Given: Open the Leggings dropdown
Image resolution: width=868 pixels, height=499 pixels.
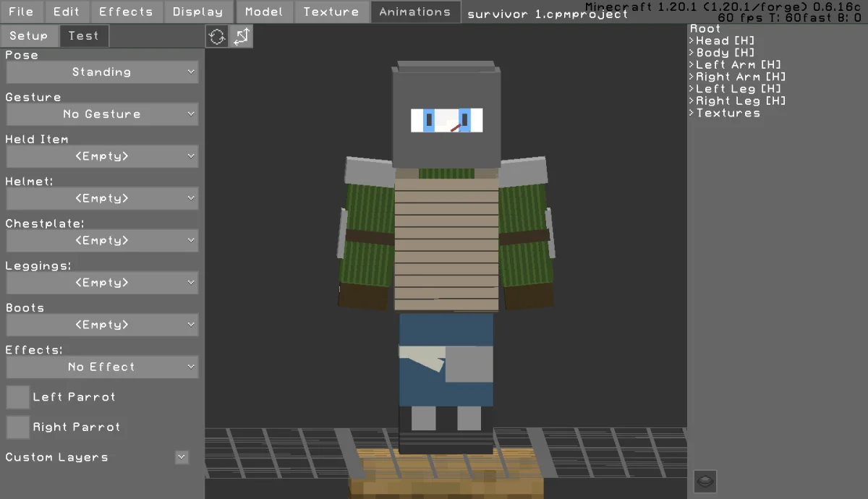Looking at the screenshot, I should tap(102, 283).
